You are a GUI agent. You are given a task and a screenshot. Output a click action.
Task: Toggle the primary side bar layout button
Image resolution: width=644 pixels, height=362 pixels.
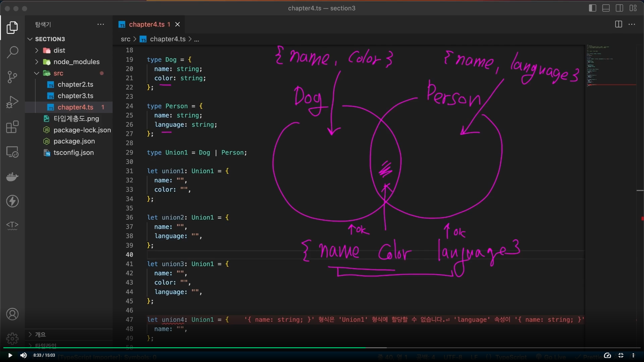pyautogui.click(x=593, y=8)
